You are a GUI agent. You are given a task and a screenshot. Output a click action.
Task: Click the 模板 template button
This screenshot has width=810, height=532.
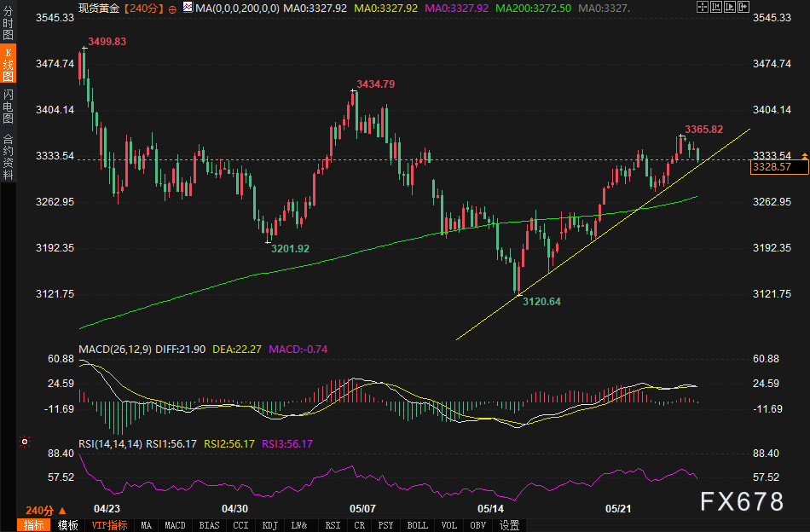pos(67,525)
